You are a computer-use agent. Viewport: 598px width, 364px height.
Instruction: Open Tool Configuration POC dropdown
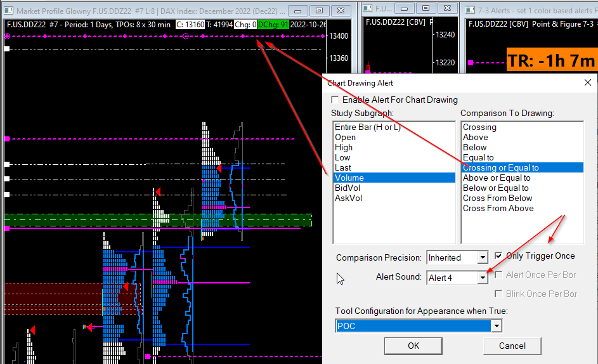(x=496, y=326)
